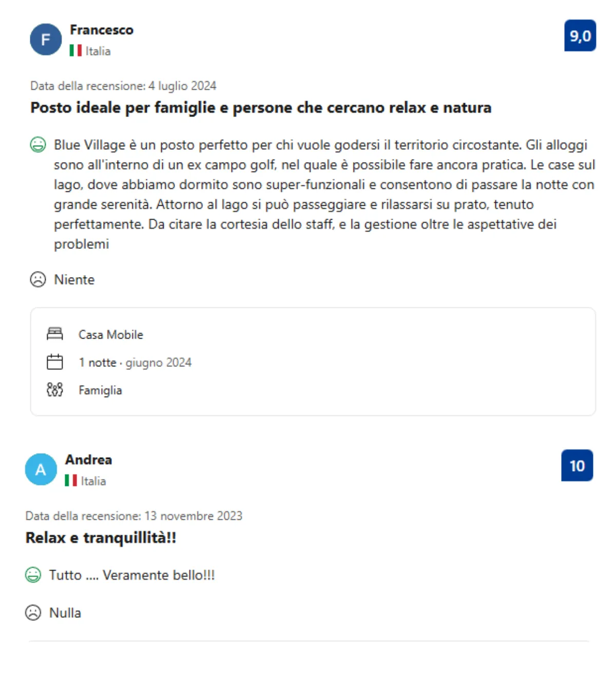616x685 pixels.
Task: Click the review title 'Relax e tranquillità!!'
Action: point(101,538)
